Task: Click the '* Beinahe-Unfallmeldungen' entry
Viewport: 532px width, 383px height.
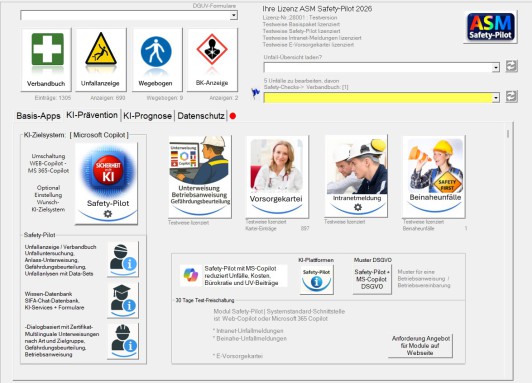Action: (250, 338)
